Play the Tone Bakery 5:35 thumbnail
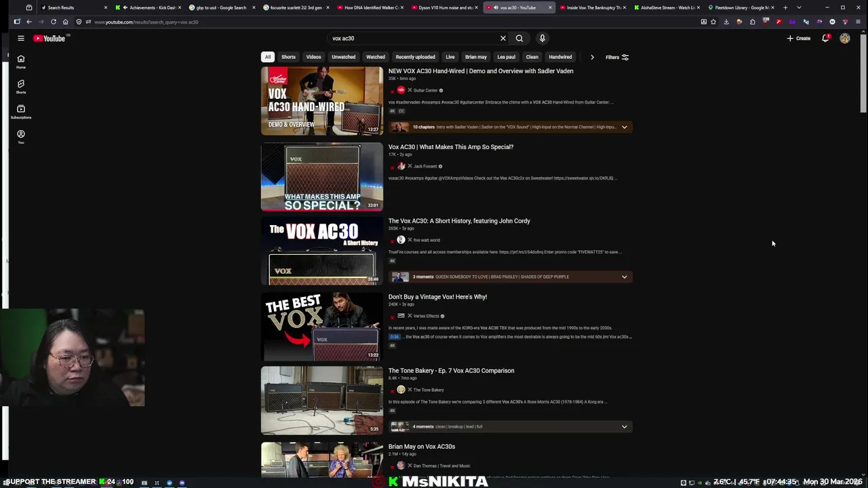 [322, 401]
